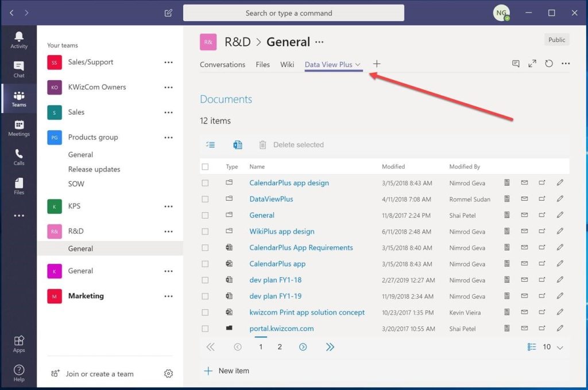Export the document list to Excel
The width and height of the screenshot is (588, 390).
coord(238,145)
